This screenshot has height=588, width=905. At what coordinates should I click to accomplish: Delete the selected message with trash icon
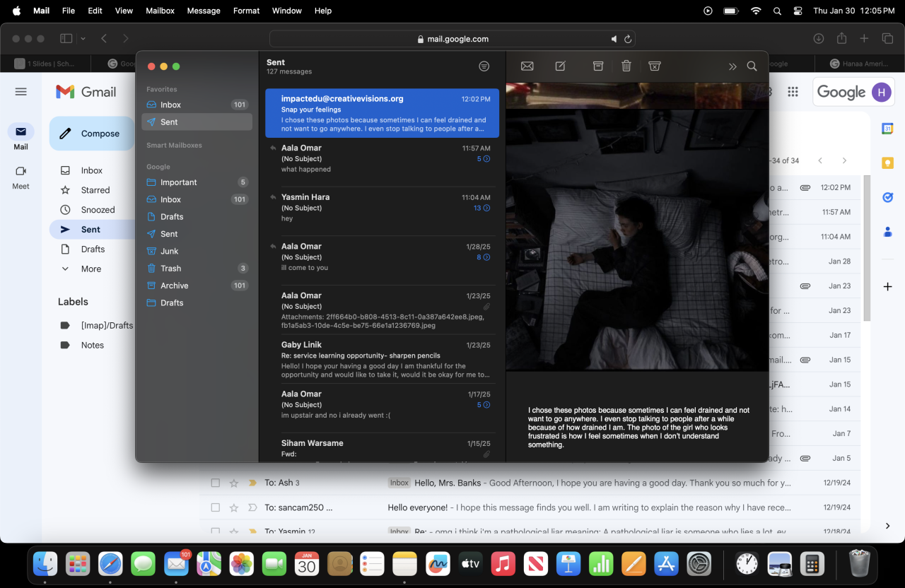[x=626, y=66]
